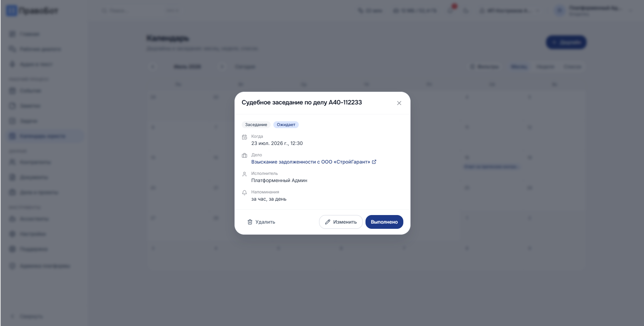Switch calendar to Список view tab
Image resolution: width=644 pixels, height=326 pixels.
click(x=572, y=67)
